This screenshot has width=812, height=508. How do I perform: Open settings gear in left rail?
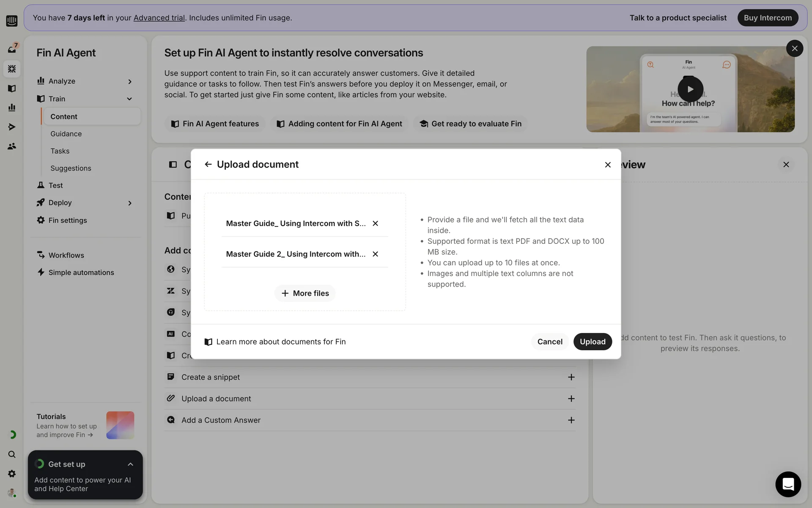coord(12,474)
